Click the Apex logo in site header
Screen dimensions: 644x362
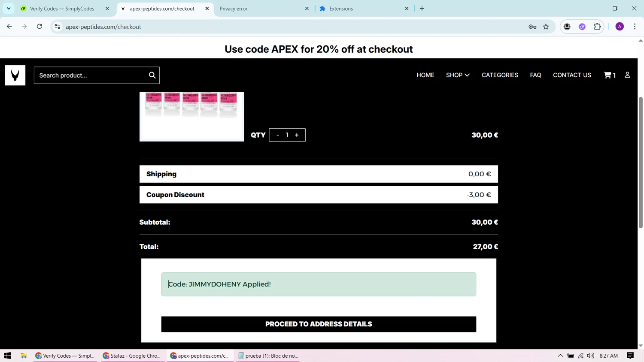15,75
